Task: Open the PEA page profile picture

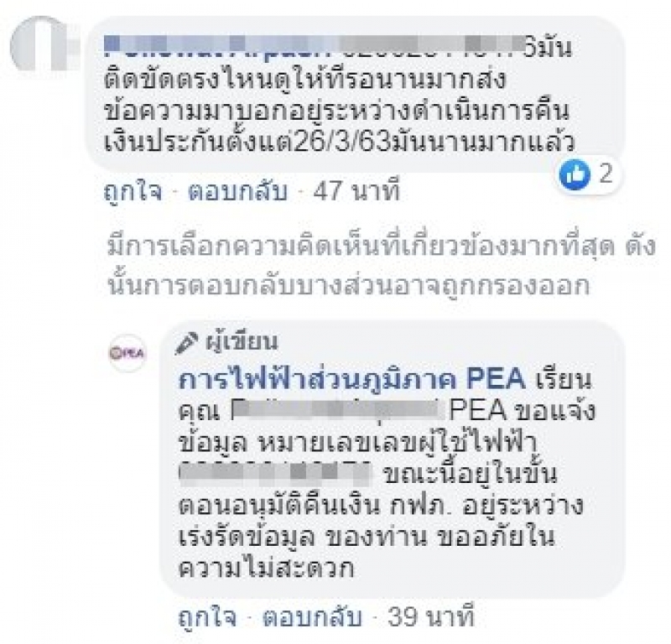Action: point(127,353)
